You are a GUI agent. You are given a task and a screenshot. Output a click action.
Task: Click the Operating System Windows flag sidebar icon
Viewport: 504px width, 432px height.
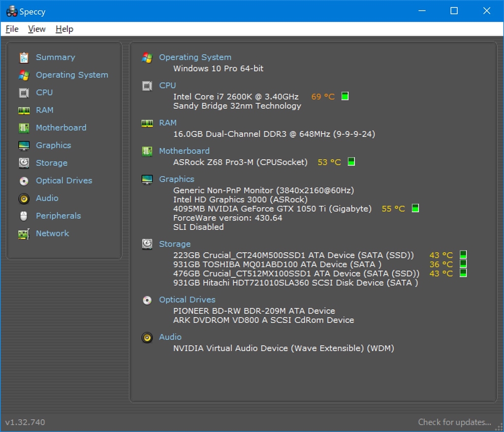[x=24, y=75]
